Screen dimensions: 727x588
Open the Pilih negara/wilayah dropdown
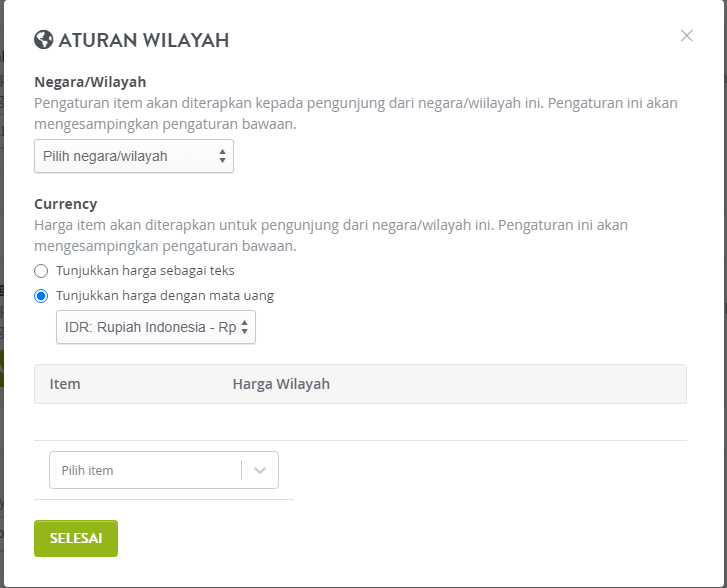134,156
